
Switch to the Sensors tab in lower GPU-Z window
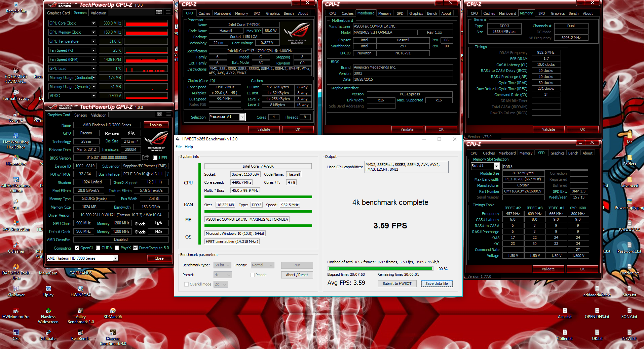click(81, 115)
